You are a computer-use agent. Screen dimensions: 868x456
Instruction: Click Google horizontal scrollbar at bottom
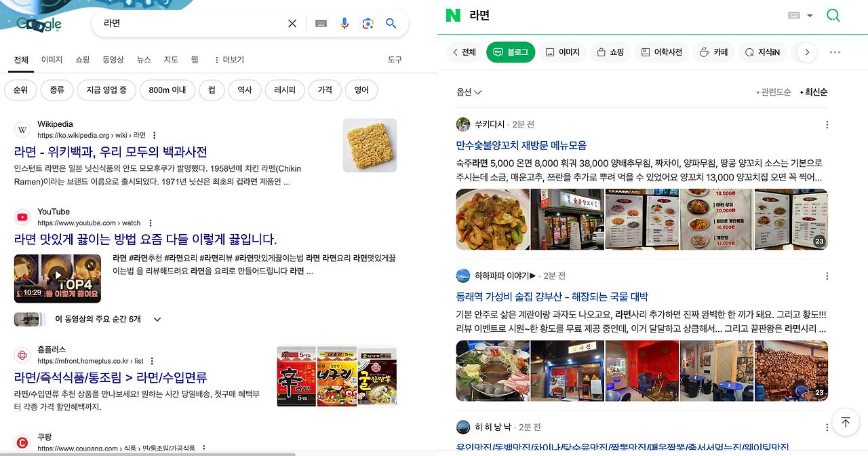click(x=148, y=453)
